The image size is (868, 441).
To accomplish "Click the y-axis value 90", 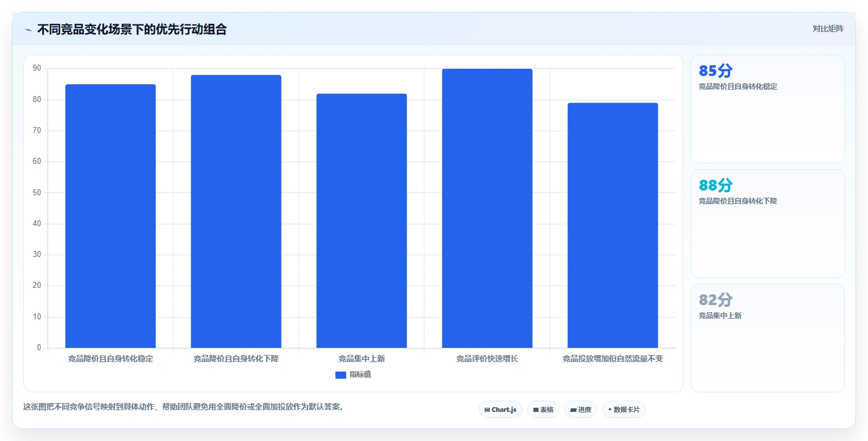I will (x=37, y=69).
